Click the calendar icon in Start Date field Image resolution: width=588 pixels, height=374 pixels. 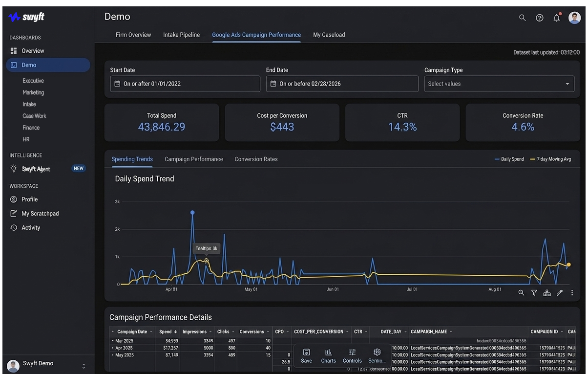tap(117, 84)
